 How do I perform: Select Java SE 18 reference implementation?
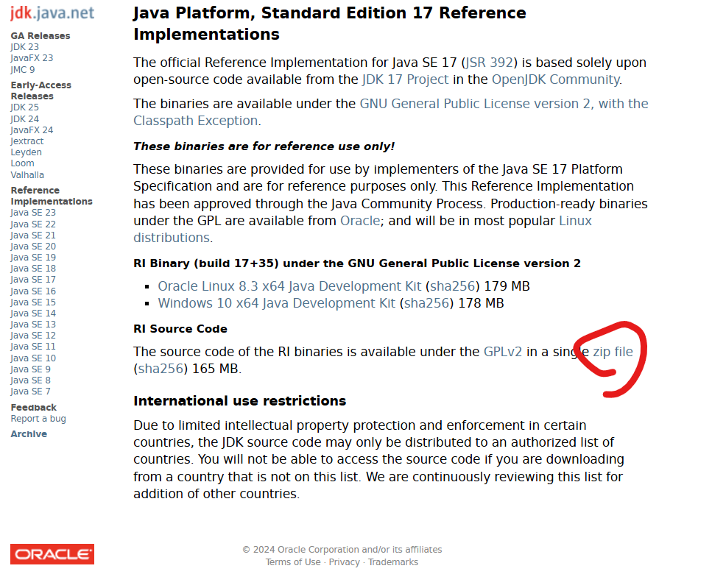click(33, 269)
